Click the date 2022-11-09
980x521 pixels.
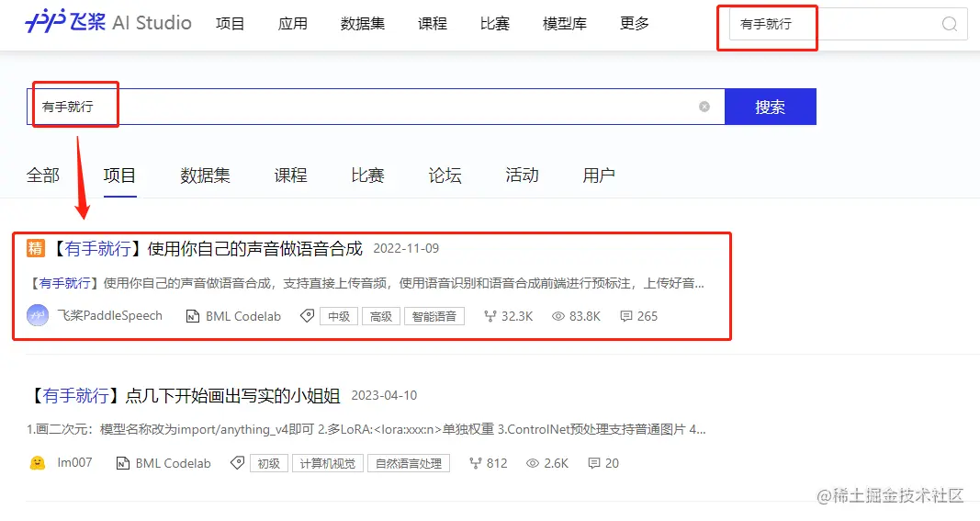click(406, 248)
